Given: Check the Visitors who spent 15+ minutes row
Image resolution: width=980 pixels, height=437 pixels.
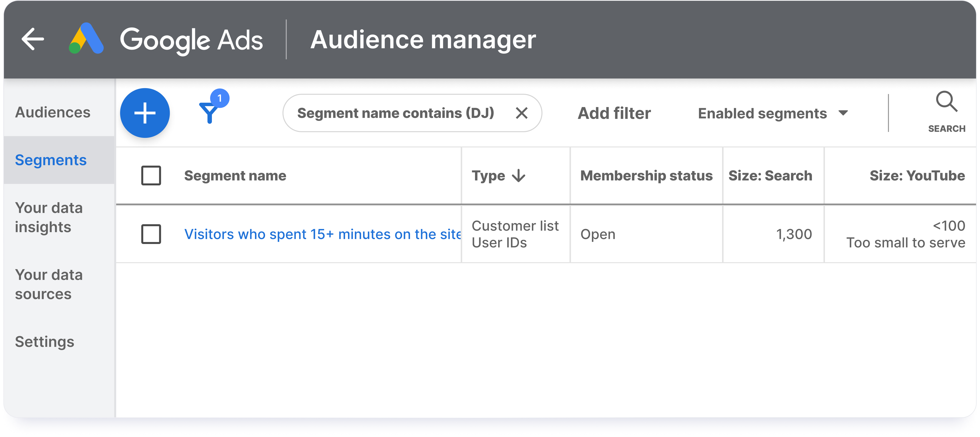Looking at the screenshot, I should [151, 234].
